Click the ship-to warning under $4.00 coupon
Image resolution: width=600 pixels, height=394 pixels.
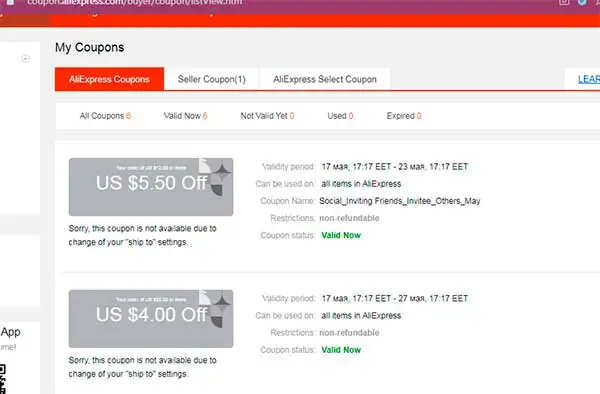coord(142,367)
